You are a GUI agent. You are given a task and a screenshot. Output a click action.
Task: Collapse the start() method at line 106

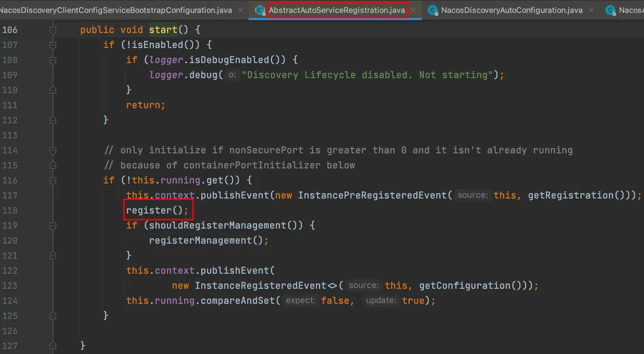tap(53, 30)
